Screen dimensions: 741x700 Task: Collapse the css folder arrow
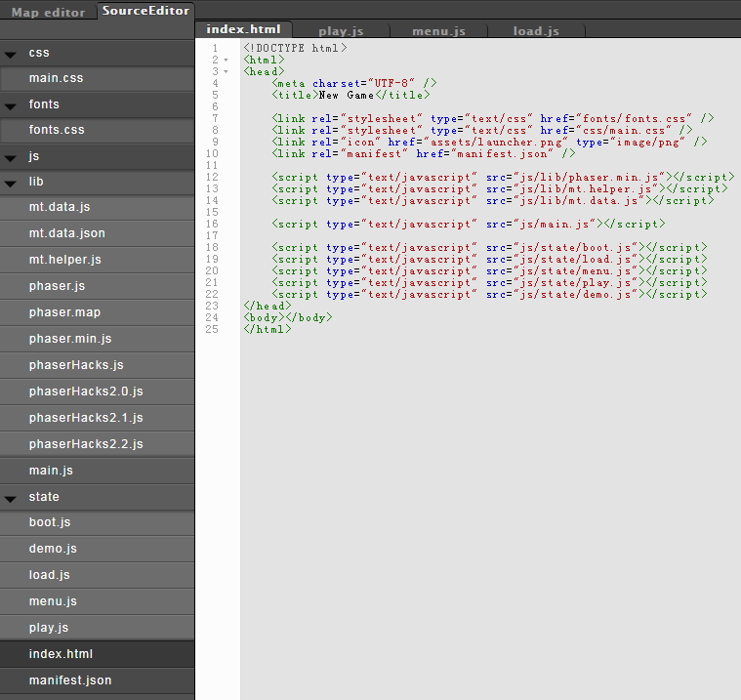(x=11, y=55)
